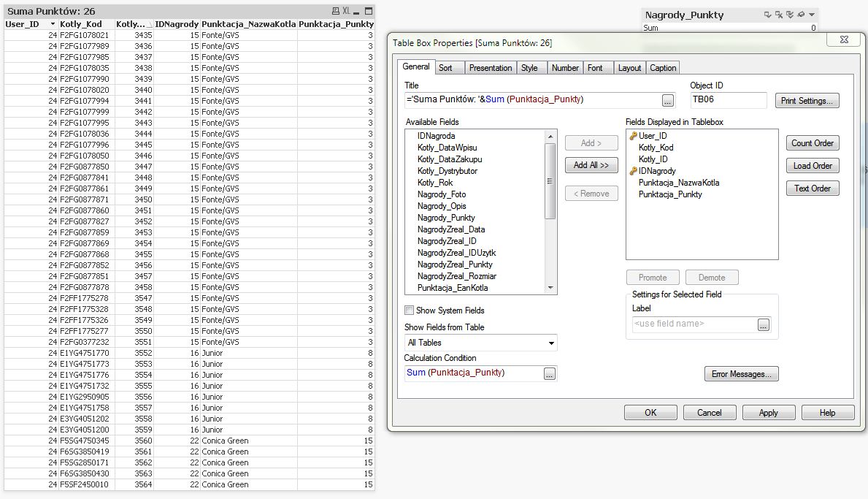Open the Label expression editor button
Screen dimensions: 868x499
click(764, 324)
